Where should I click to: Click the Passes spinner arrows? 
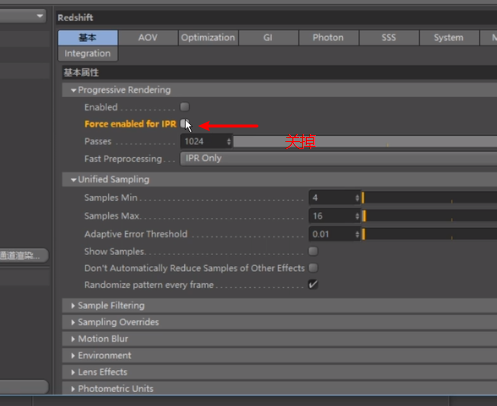tap(229, 141)
